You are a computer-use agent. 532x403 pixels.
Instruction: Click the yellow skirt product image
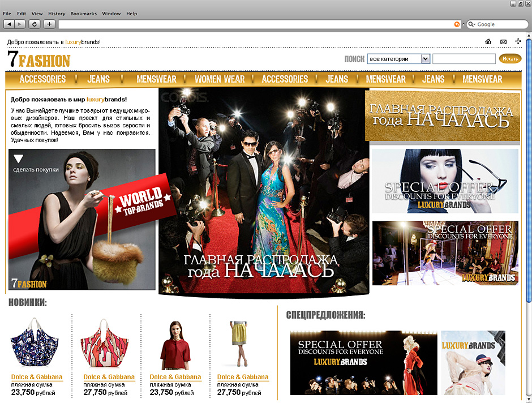point(239,344)
